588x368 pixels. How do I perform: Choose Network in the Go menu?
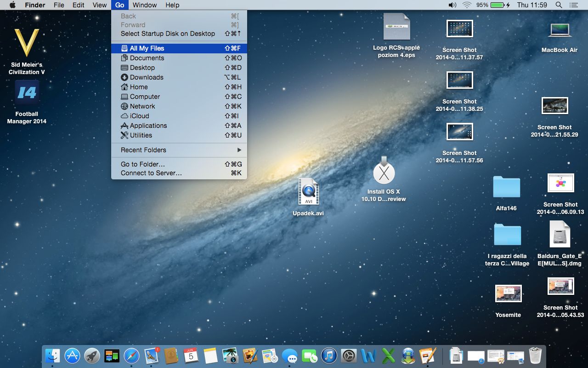(179, 106)
